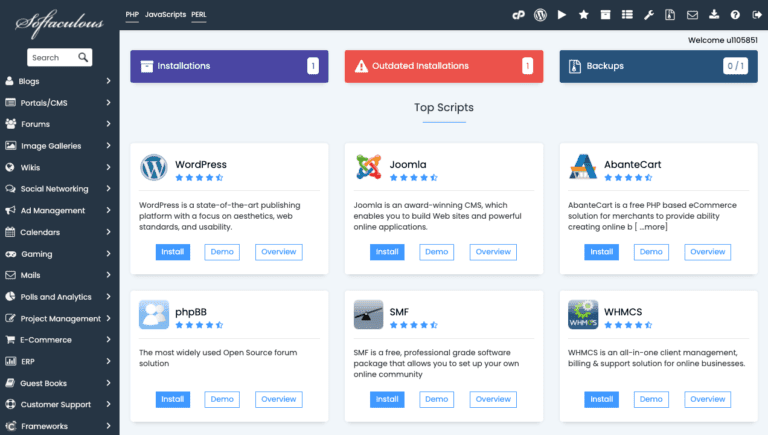The height and width of the screenshot is (435, 768).
Task: Install phpBB
Action: pos(173,399)
